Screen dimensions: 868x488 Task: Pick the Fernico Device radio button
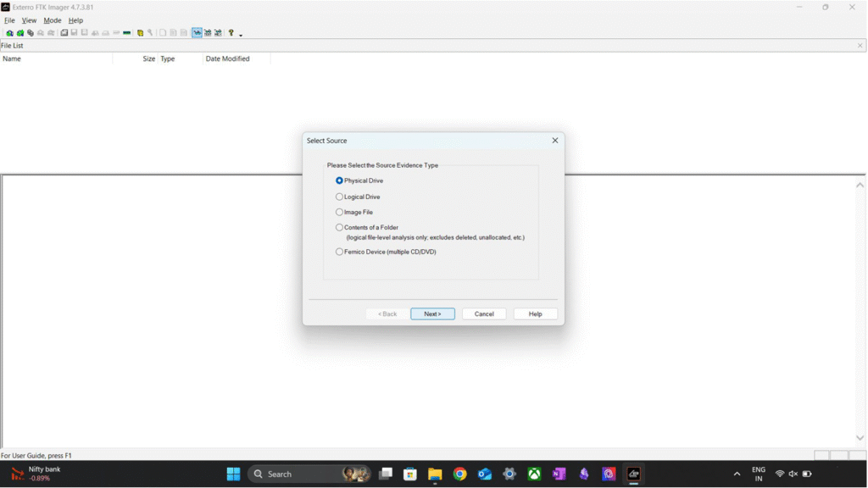[x=340, y=252]
